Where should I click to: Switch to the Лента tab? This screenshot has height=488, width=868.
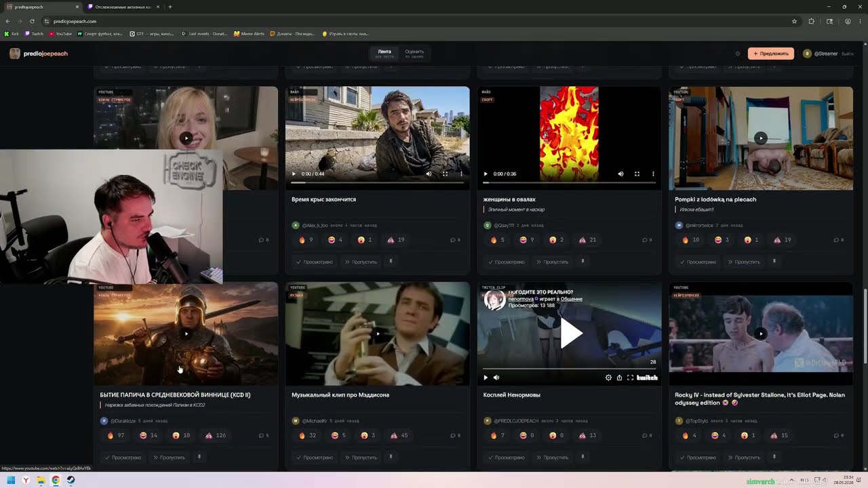tap(384, 54)
